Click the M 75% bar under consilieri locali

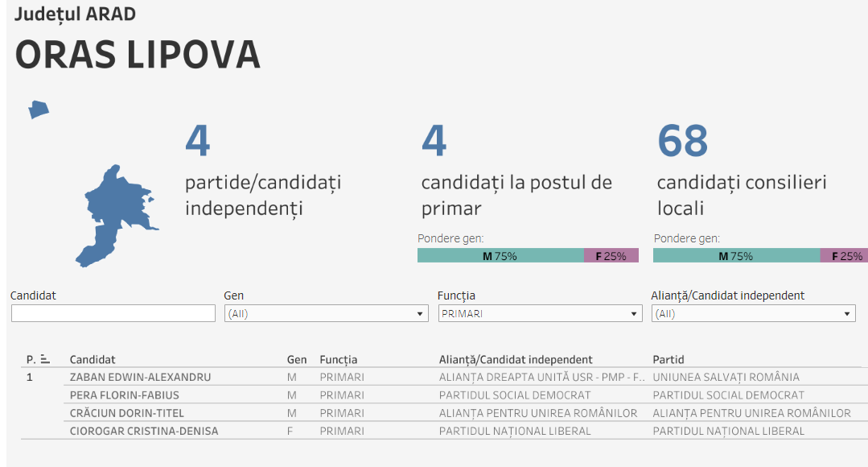[x=735, y=256]
